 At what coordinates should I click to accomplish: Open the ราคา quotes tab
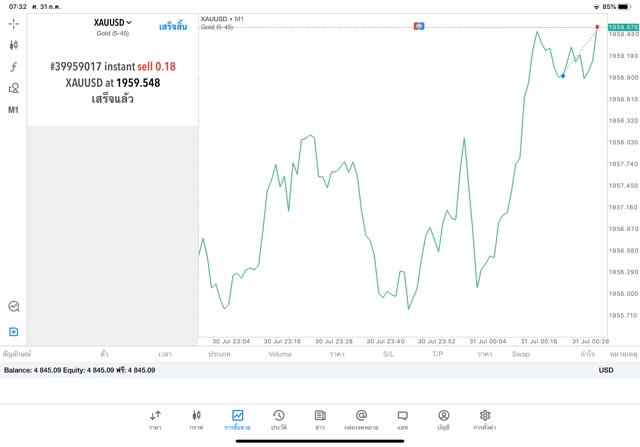click(155, 419)
